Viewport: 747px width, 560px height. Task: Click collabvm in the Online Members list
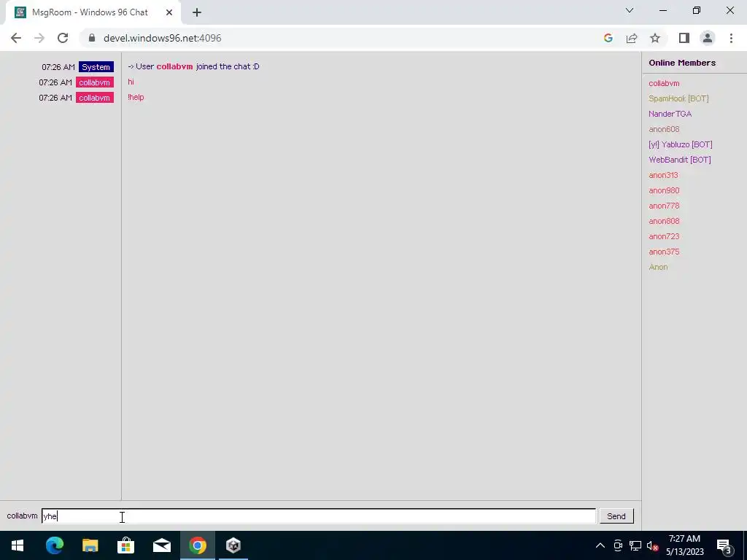664,83
